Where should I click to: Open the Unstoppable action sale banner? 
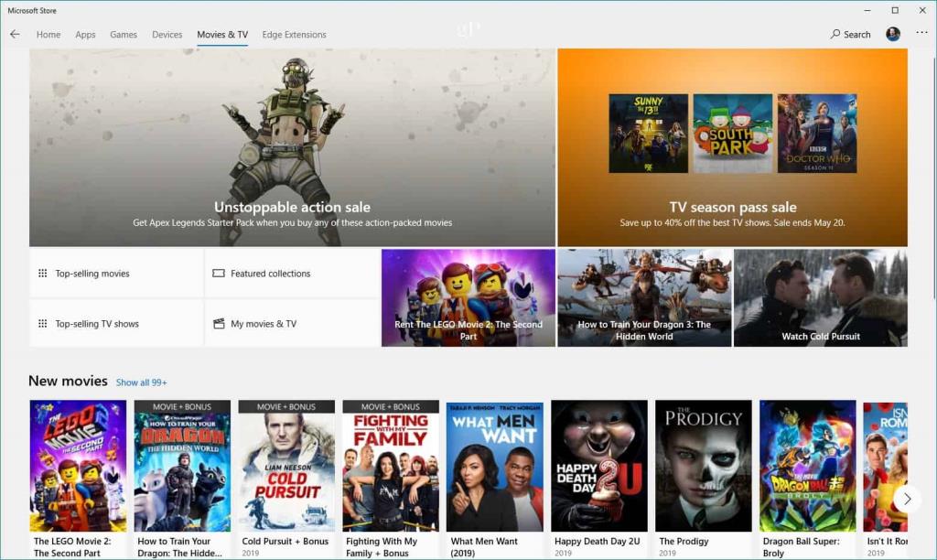pyautogui.click(x=292, y=147)
